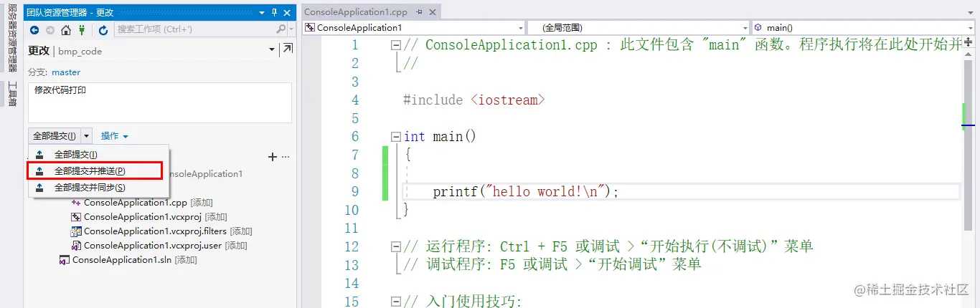This screenshot has width=980, height=308.
Task: Collapse the comment block at line 1
Action: click(396, 45)
